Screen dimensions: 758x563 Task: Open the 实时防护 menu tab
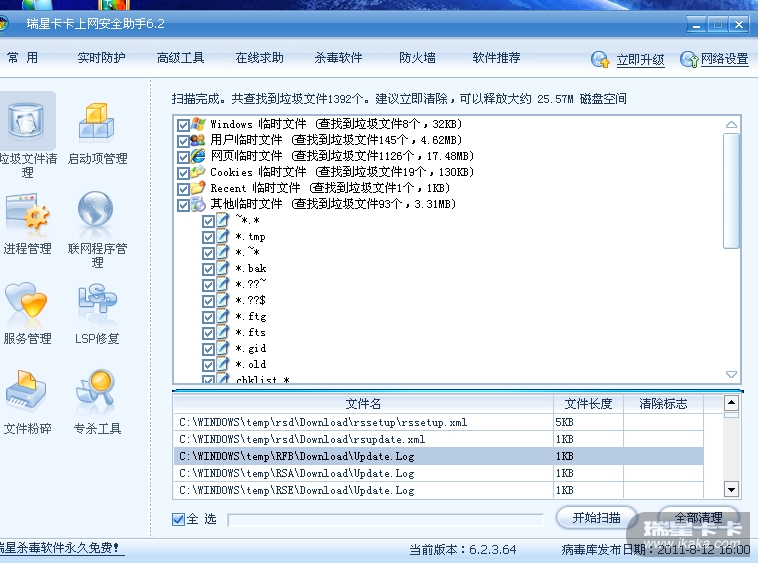[x=102, y=58]
